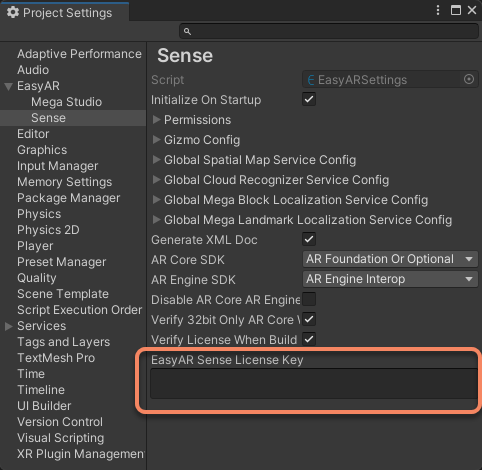Viewport: 482px width, 470px height.
Task: Expand Global Spatial Map Service Config
Action: pos(156,159)
